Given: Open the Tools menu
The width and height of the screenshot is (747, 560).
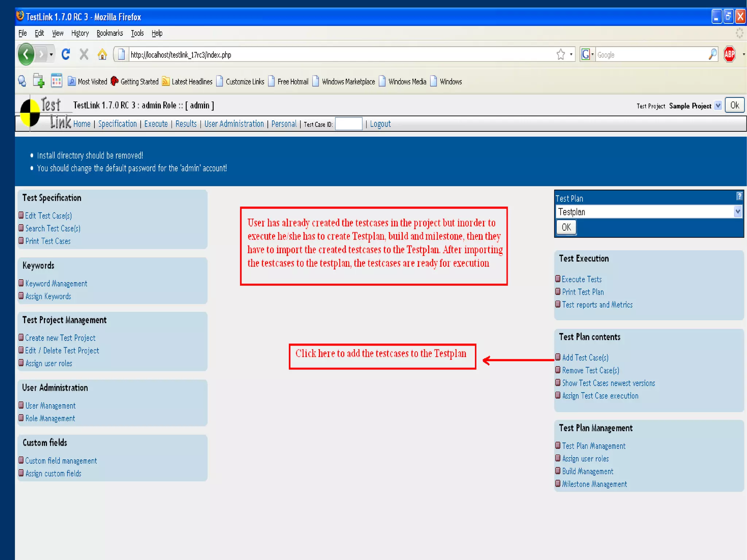Looking at the screenshot, I should click(x=138, y=33).
